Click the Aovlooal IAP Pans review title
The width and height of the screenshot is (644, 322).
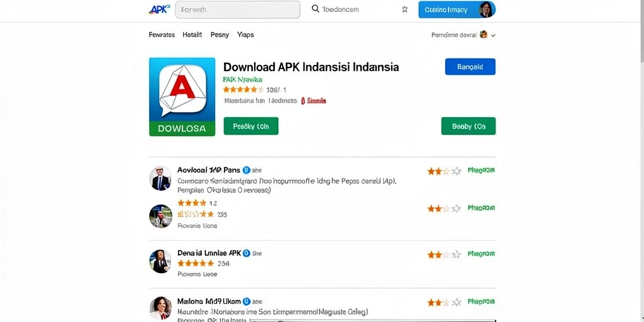[209, 170]
